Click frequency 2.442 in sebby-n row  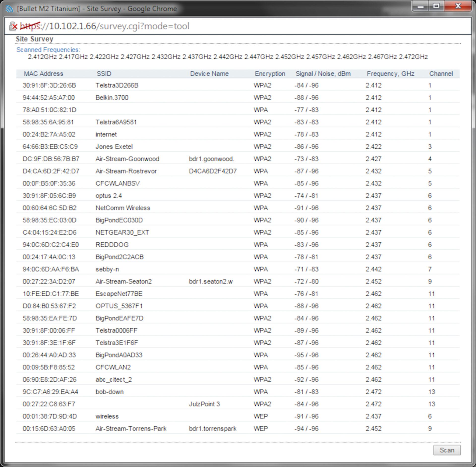point(373,269)
